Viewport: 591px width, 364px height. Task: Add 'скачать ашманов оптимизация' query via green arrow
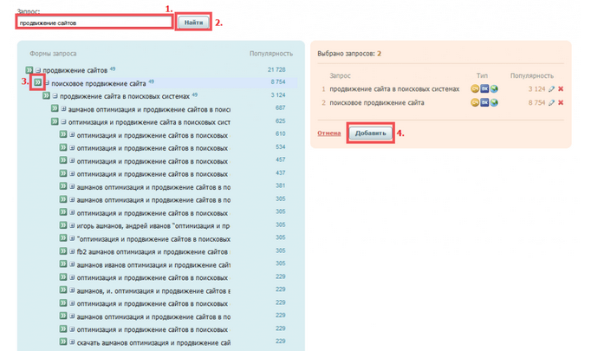click(63, 341)
